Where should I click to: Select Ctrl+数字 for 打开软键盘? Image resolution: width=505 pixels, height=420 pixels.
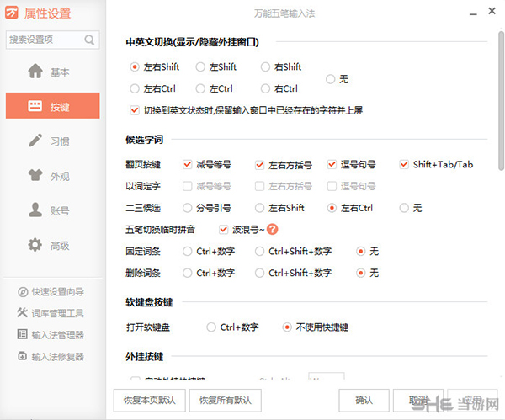tap(211, 327)
